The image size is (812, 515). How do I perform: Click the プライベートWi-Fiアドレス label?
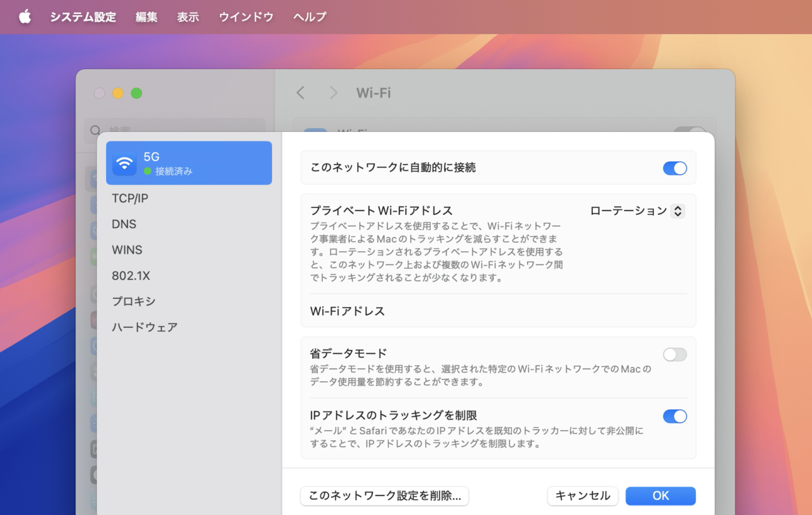click(381, 211)
